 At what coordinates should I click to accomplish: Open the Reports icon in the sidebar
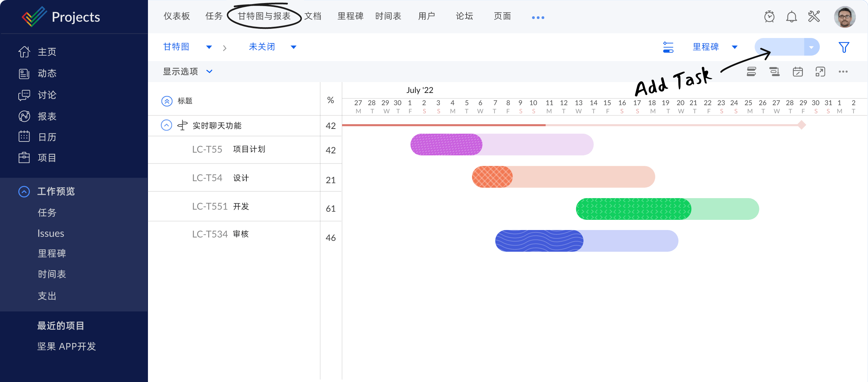(x=24, y=116)
